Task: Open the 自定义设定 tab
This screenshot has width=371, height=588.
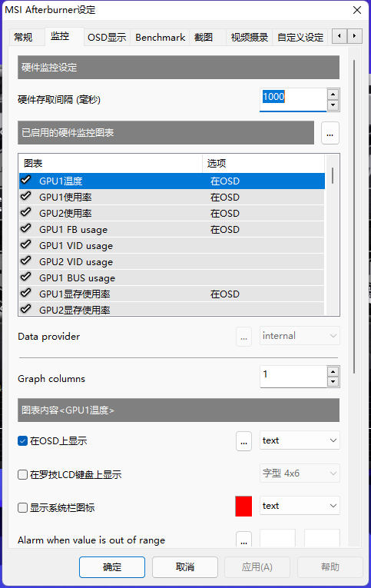Action: tap(300, 38)
